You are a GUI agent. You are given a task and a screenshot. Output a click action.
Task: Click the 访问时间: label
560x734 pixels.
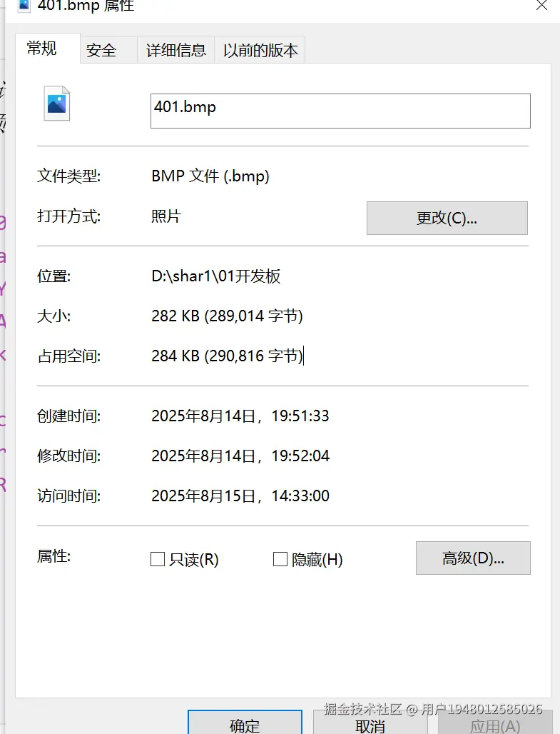tap(68, 496)
